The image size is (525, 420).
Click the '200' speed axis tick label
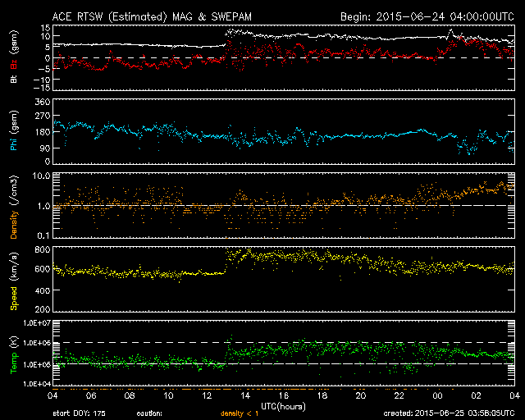43,309
